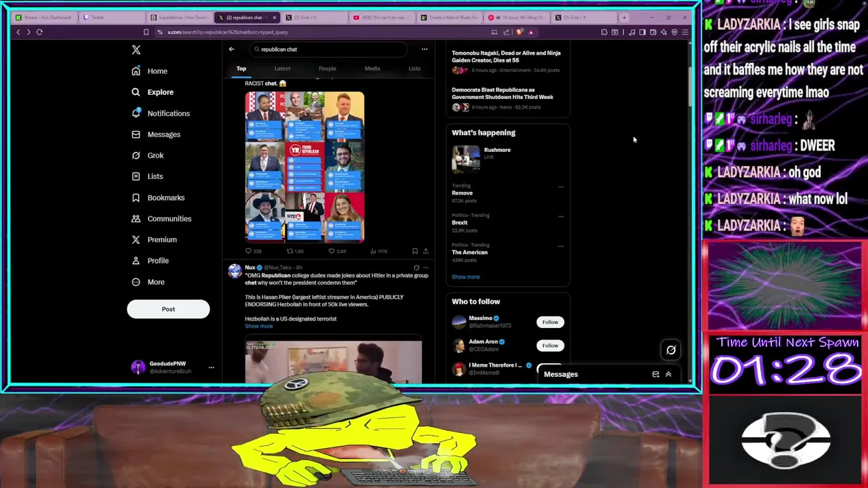Compose new message in Messages drawer
This screenshot has width=868, height=488.
coord(656,374)
